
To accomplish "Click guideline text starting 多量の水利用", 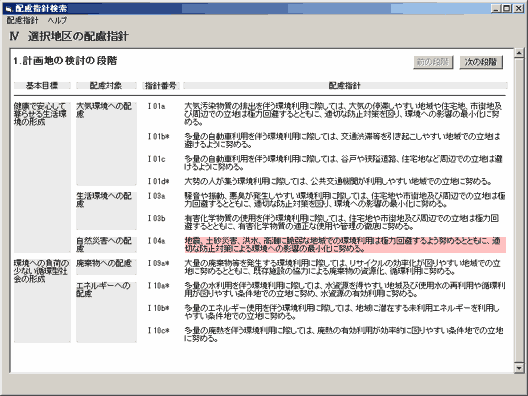I will coord(344,290).
